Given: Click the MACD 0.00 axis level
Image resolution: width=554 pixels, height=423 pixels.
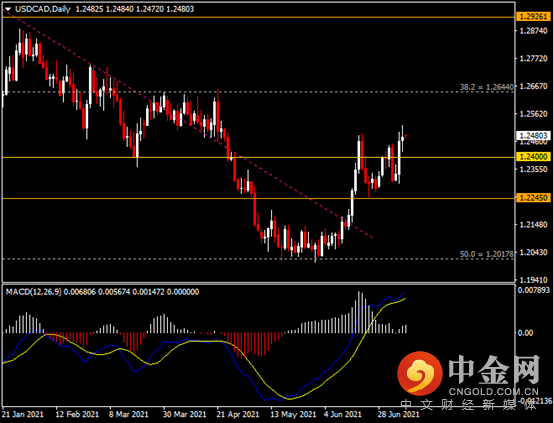Looking at the screenshot, I should click(526, 333).
